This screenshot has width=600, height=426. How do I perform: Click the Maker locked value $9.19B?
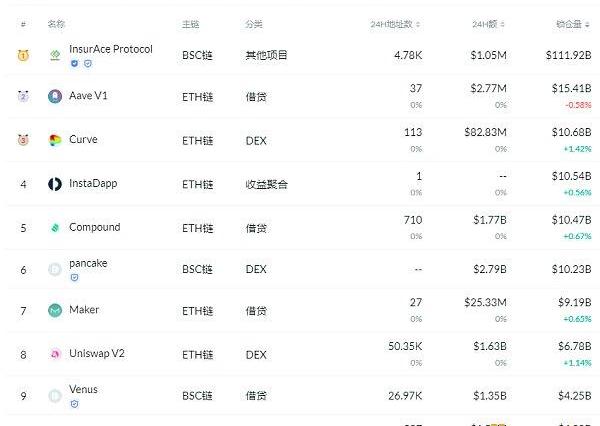tap(574, 302)
